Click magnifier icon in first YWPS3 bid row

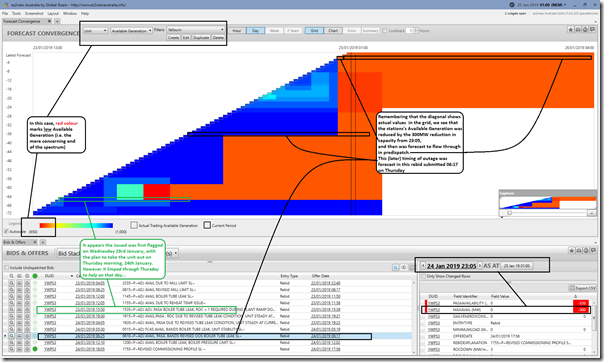coord(12,283)
